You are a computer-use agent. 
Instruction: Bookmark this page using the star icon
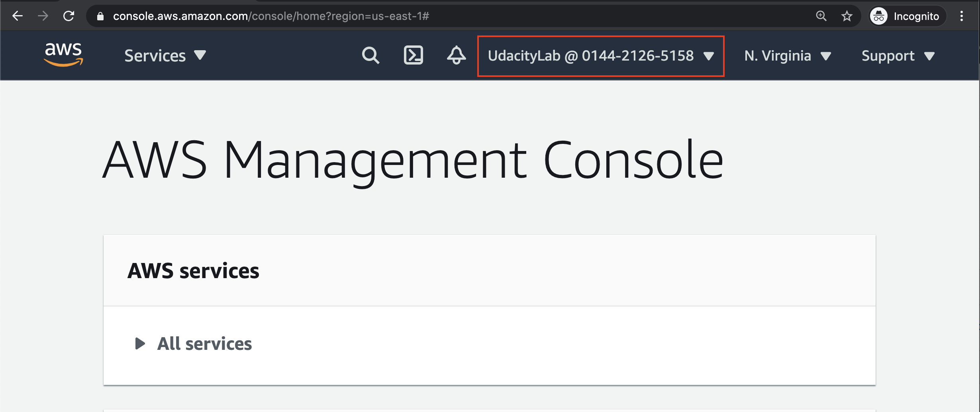[847, 16]
